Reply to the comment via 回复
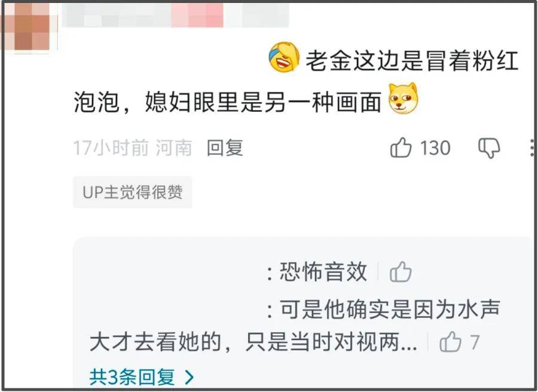This screenshot has height=392, width=538. click(225, 148)
